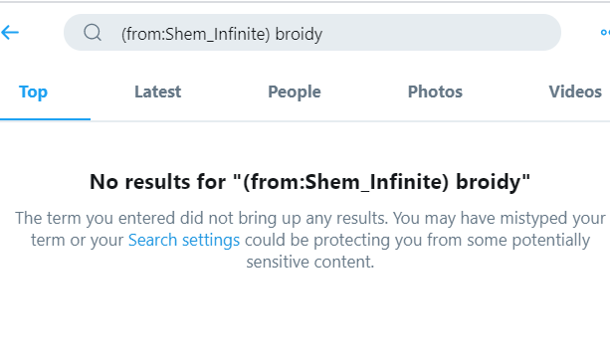The image size is (610, 364).
Task: Focus the search query input field
Action: (312, 32)
